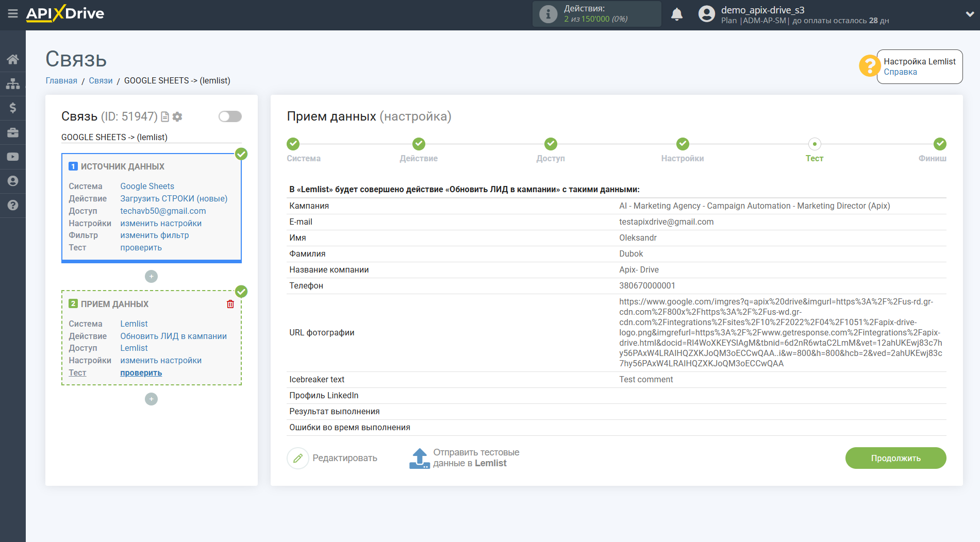The image size is (980, 542).
Task: Add a step with the plus between blocks
Action: [151, 277]
